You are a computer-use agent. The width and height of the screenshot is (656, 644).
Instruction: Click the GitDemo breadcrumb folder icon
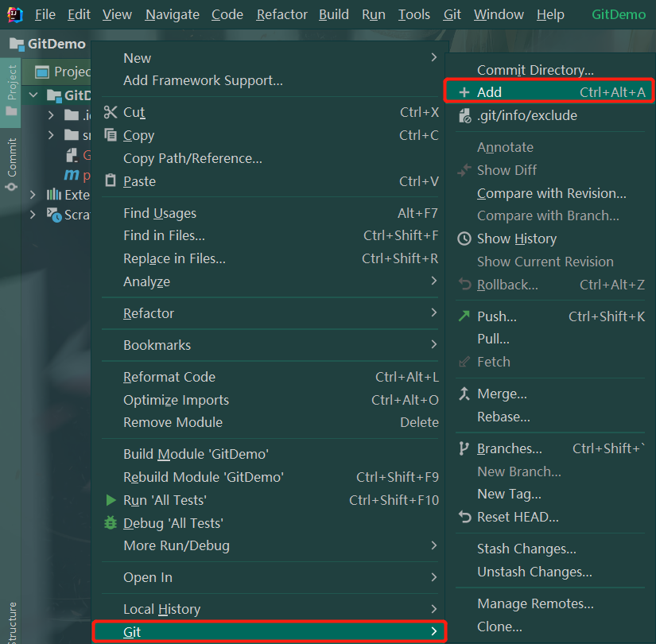tap(17, 44)
